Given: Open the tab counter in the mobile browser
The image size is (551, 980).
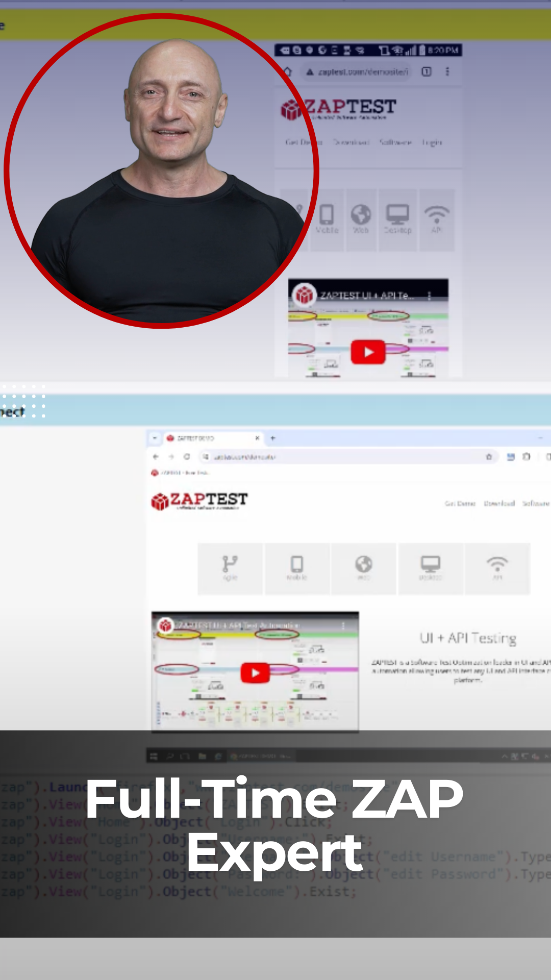Looking at the screenshot, I should pyautogui.click(x=427, y=71).
